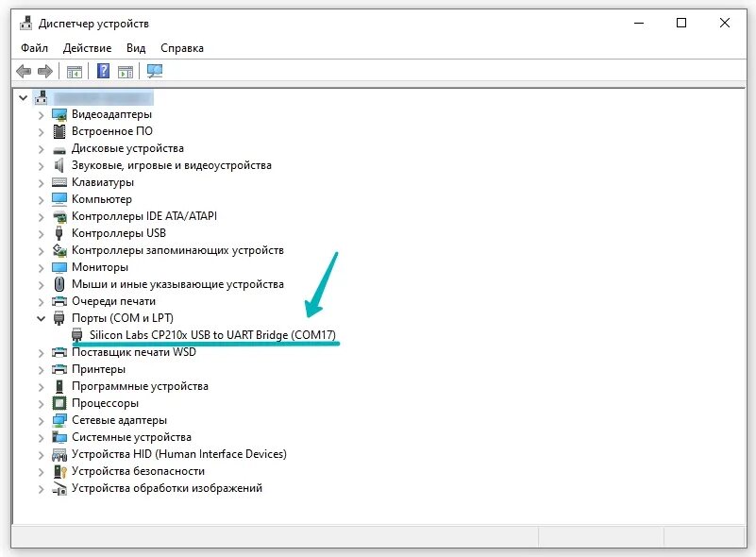The image size is (756, 557).
Task: Maximize the Диспетчер устройств window
Action: coord(681,23)
